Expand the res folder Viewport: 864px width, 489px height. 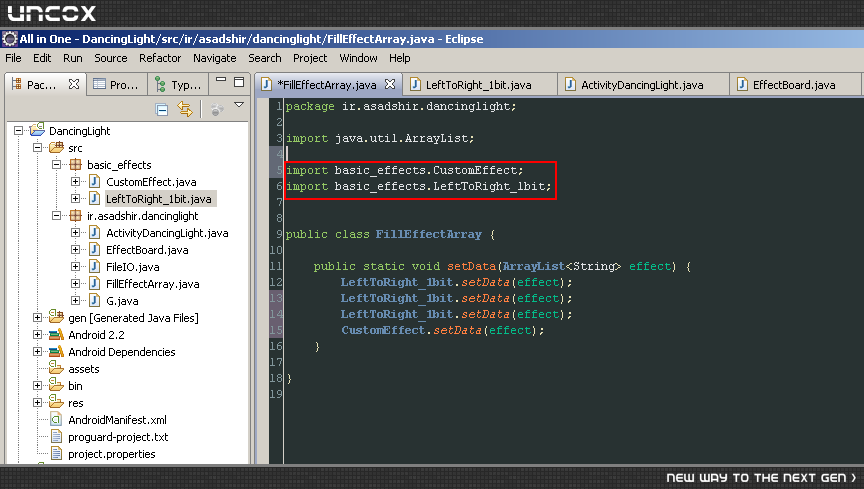point(37,402)
